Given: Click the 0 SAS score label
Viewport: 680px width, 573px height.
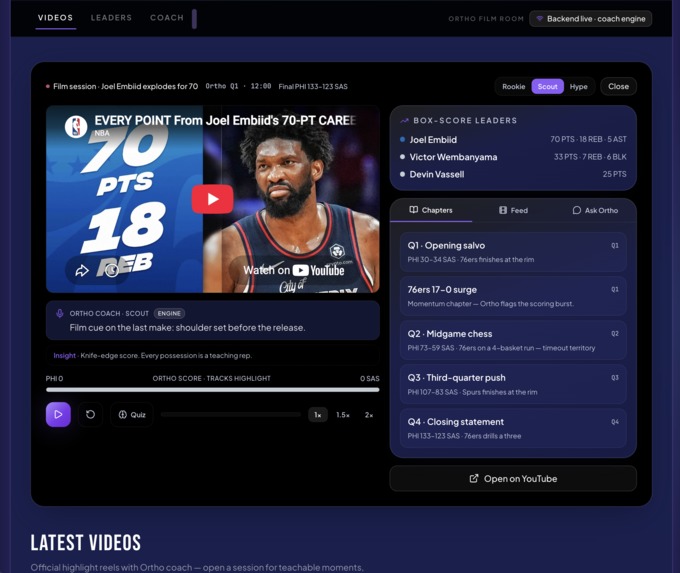Looking at the screenshot, I should pos(369,378).
